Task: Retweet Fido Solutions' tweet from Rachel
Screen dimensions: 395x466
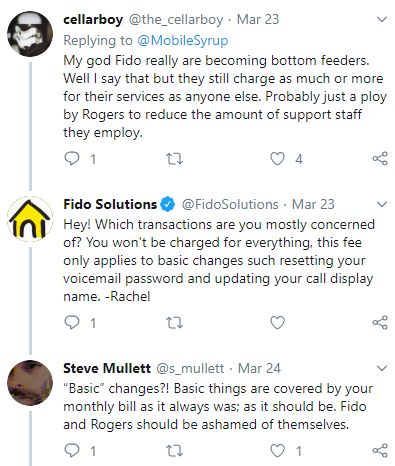Action: click(175, 323)
